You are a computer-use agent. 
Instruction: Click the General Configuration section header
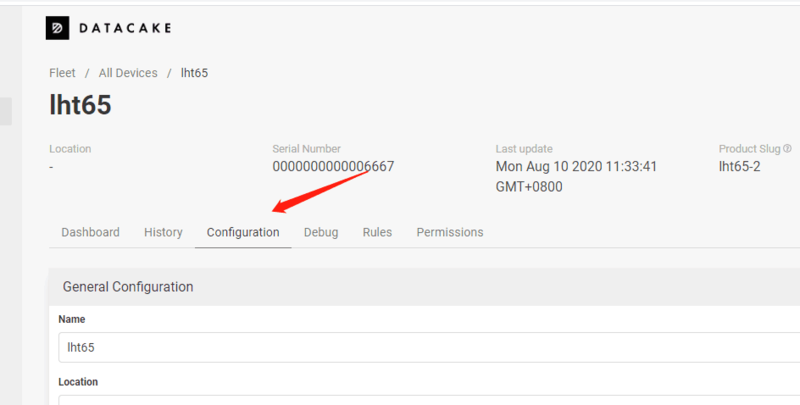pos(424,287)
